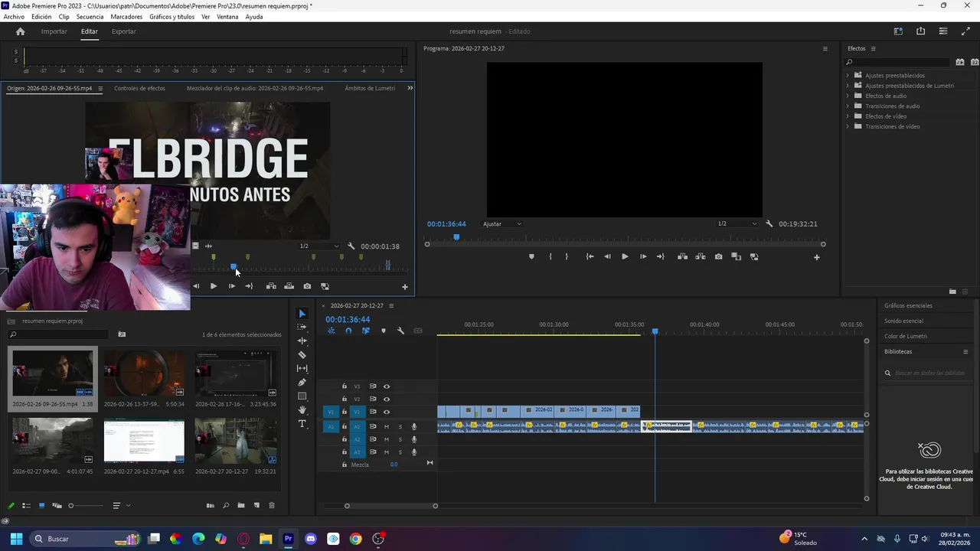Select the Ripple Edit tool
Screen dimensions: 980x551
click(x=302, y=341)
